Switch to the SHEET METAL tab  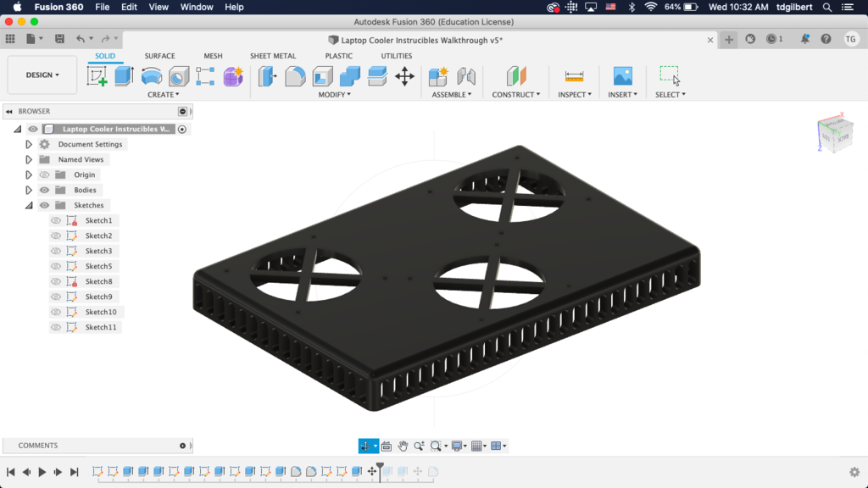273,55
